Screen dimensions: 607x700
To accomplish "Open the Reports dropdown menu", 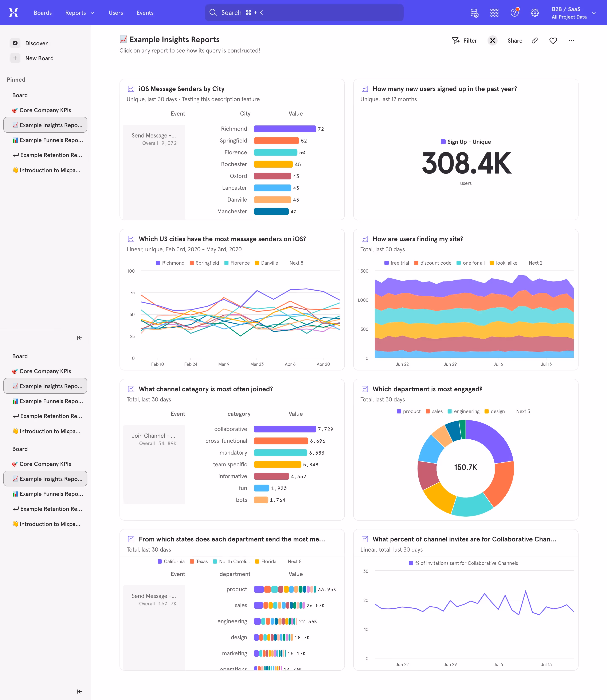I will click(x=79, y=12).
